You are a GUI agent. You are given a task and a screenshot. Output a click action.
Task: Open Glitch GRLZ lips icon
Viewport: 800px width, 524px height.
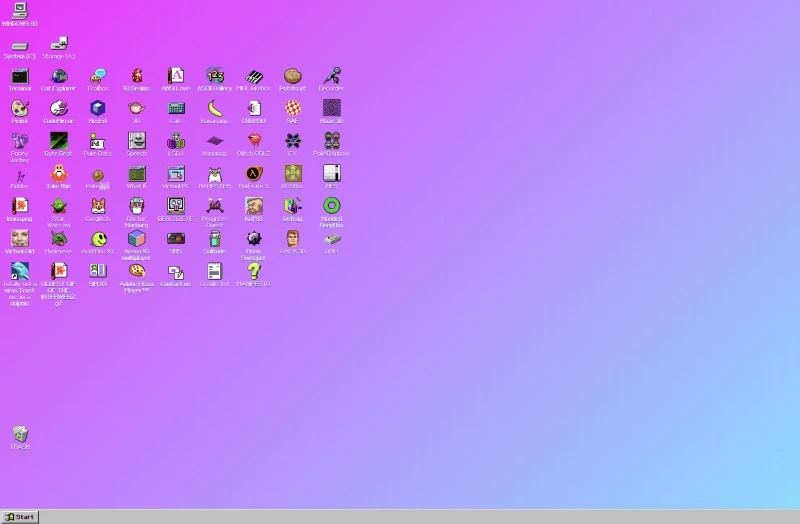pyautogui.click(x=254, y=141)
